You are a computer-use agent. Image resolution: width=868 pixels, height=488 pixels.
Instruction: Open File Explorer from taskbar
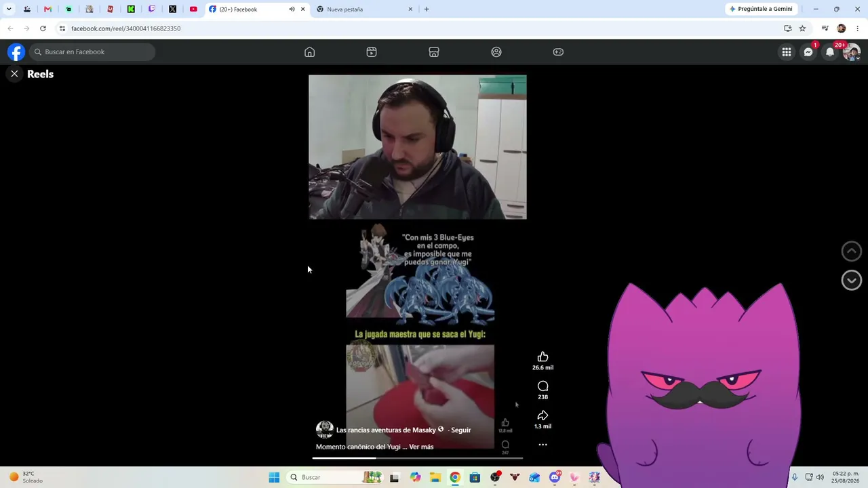tap(435, 477)
